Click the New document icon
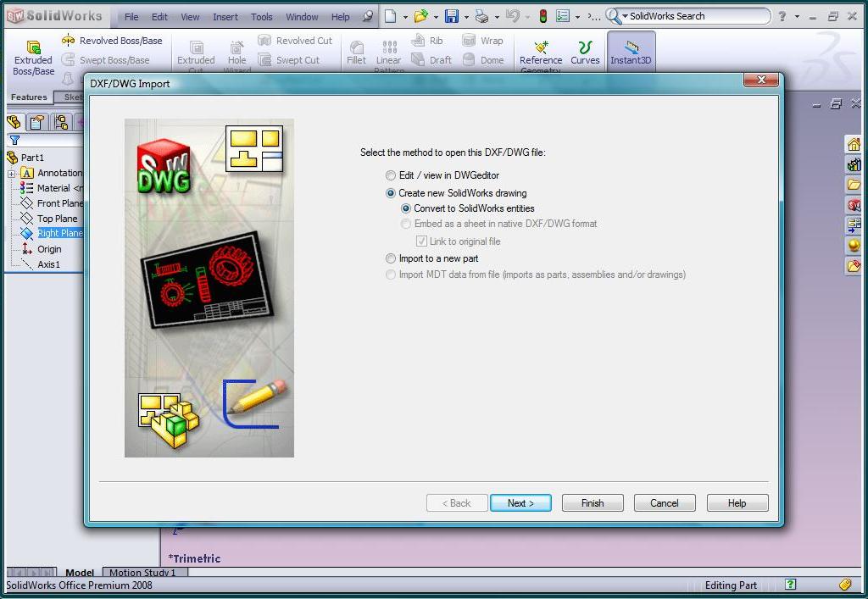 [x=390, y=17]
